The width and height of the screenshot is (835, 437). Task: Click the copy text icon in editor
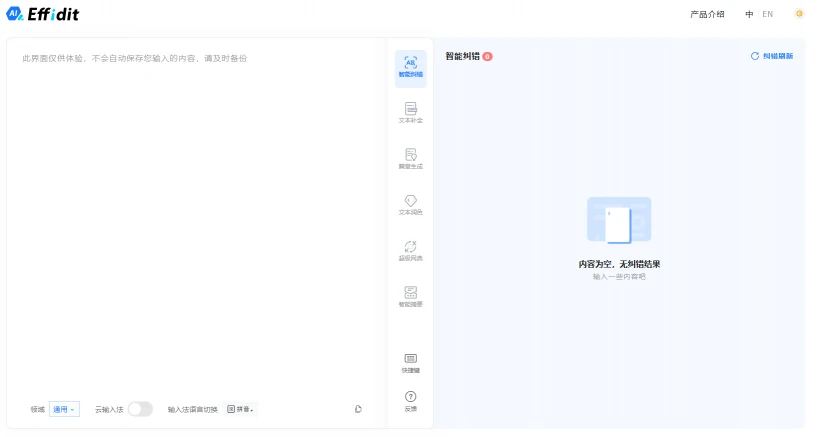(x=358, y=409)
